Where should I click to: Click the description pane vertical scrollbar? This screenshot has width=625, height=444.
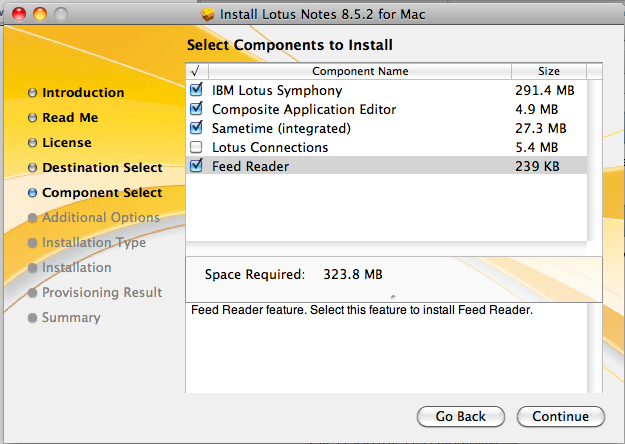click(594, 348)
